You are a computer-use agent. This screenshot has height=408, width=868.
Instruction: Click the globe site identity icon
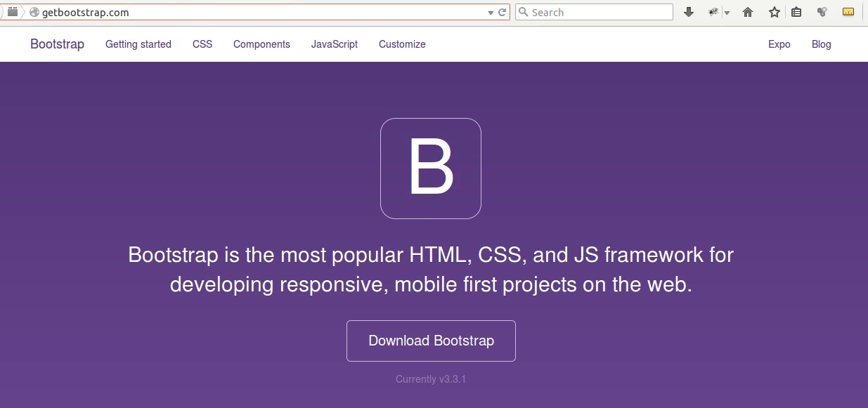tap(34, 12)
